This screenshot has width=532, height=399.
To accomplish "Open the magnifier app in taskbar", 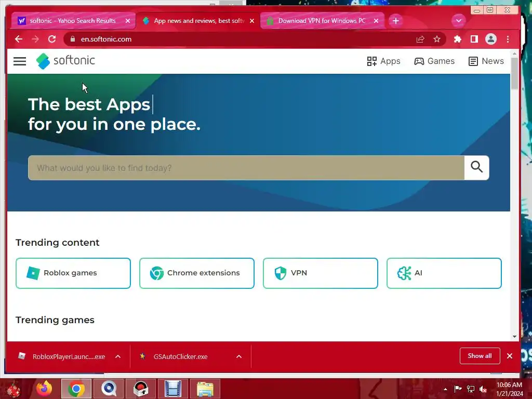I will (109, 389).
